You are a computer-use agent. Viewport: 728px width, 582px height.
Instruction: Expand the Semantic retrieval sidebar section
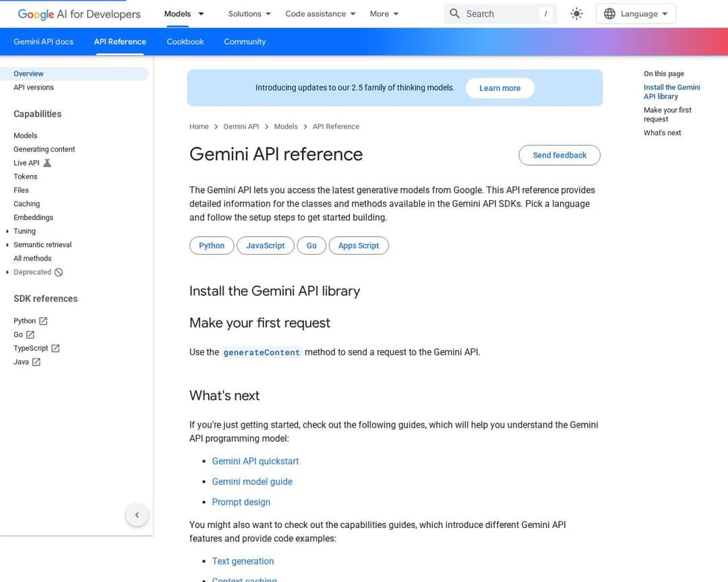pyautogui.click(x=7, y=245)
